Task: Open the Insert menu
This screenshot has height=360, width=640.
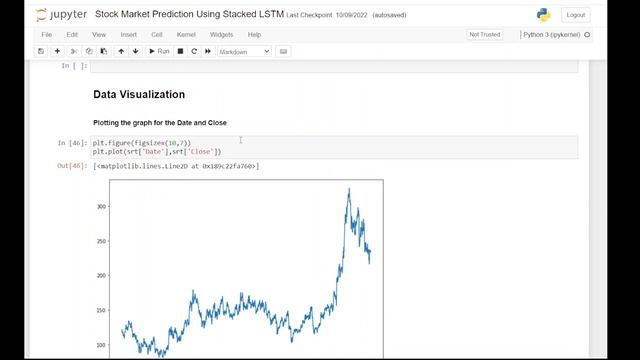Action: (129, 35)
